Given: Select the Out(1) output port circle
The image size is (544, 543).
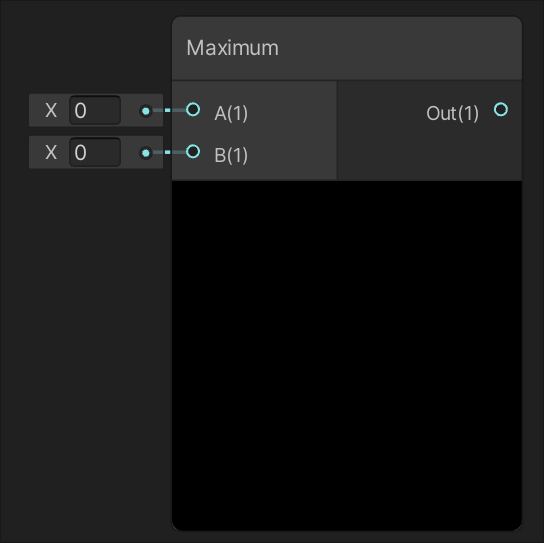Looking at the screenshot, I should pyautogui.click(x=501, y=110).
